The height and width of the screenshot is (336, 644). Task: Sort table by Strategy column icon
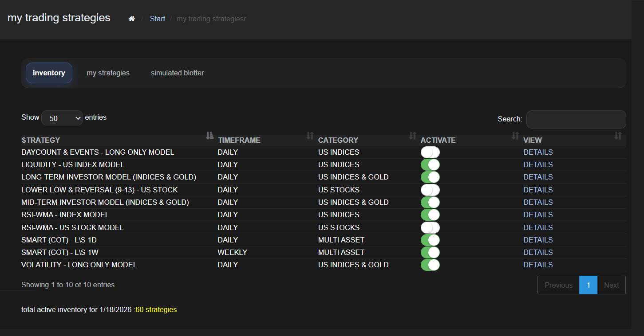pos(210,136)
